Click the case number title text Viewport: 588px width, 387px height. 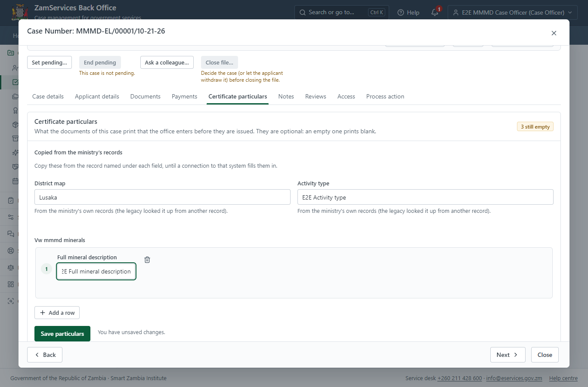coord(96,31)
